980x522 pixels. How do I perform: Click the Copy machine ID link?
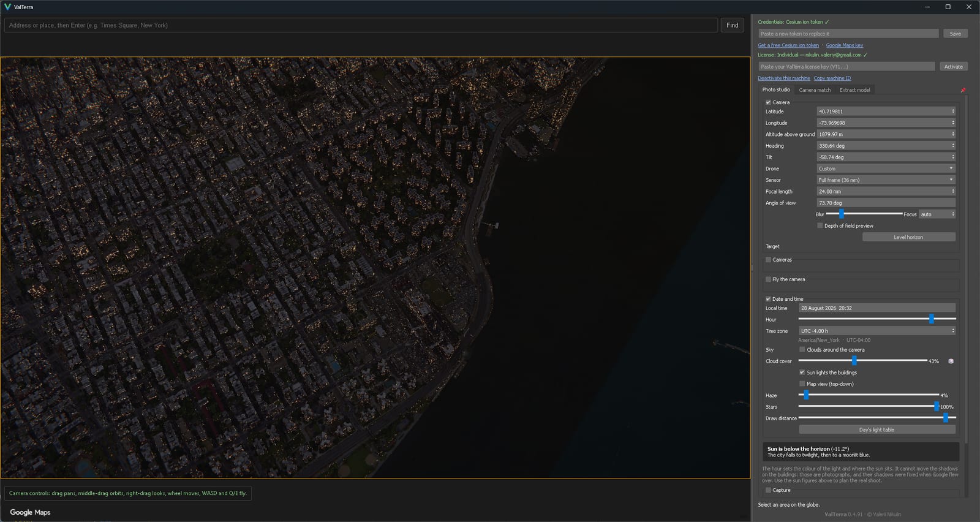click(x=832, y=78)
